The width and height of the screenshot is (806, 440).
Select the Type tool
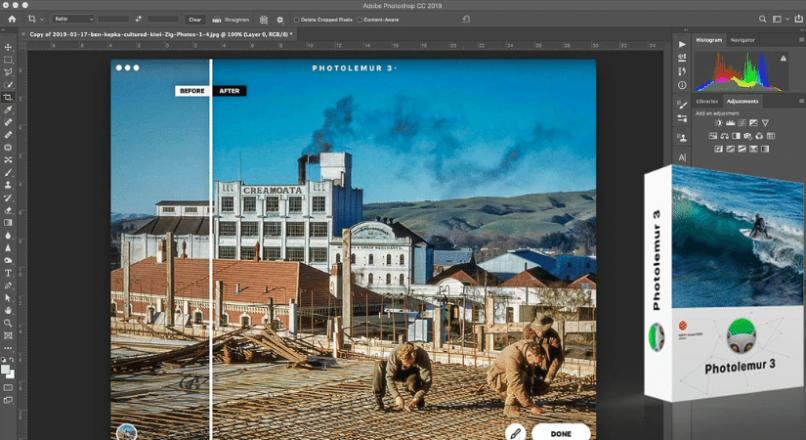(x=8, y=273)
